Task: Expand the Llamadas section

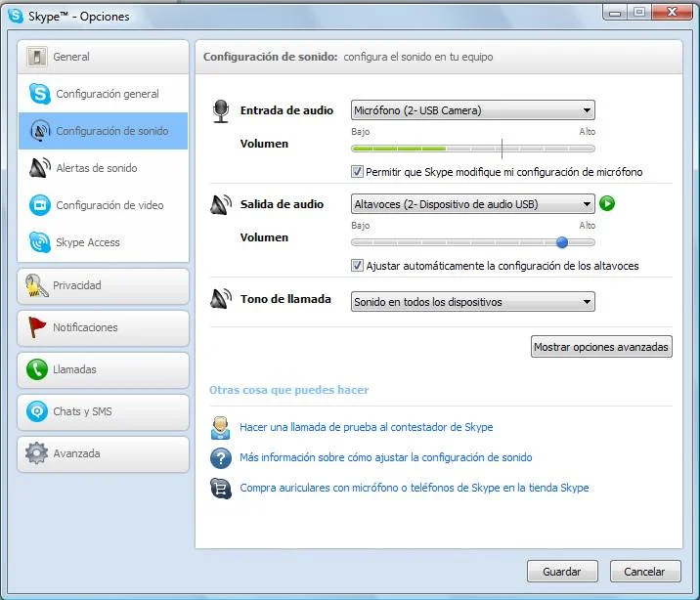Action: click(x=103, y=369)
